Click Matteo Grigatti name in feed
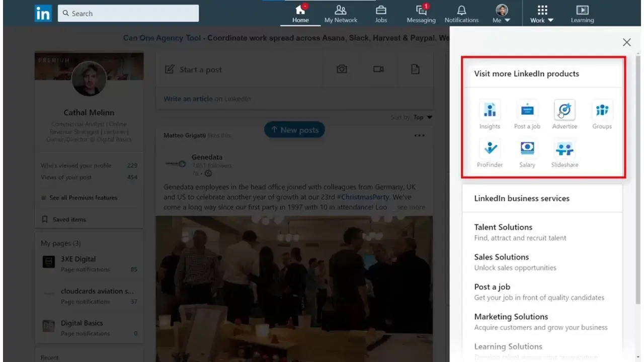The image size is (644, 362). click(185, 135)
